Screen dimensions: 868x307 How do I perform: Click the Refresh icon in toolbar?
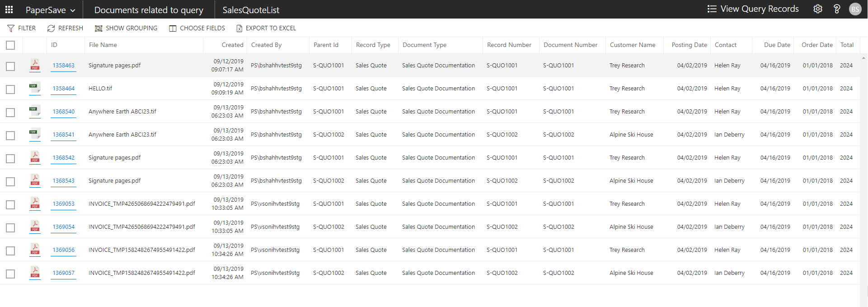51,28
